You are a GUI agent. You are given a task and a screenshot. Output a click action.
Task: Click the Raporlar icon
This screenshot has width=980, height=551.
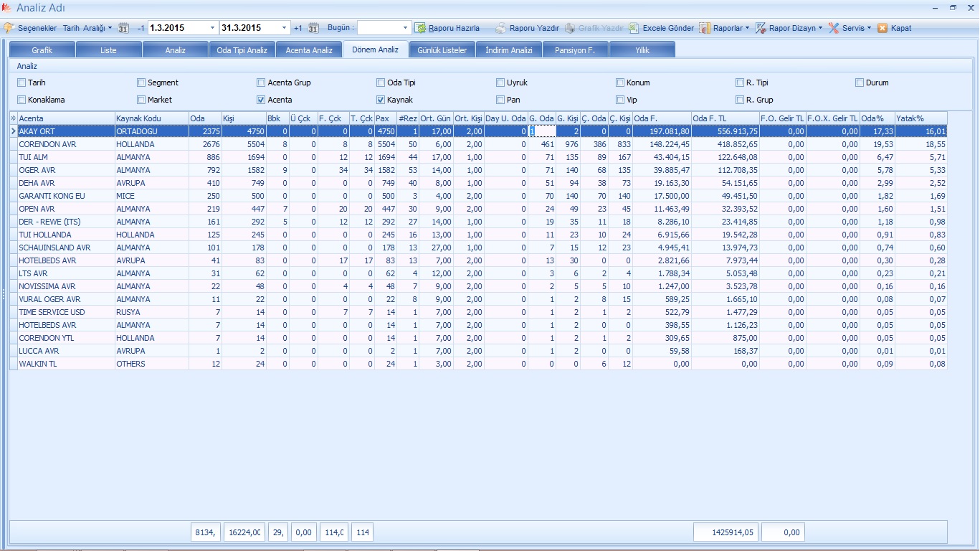tap(705, 28)
